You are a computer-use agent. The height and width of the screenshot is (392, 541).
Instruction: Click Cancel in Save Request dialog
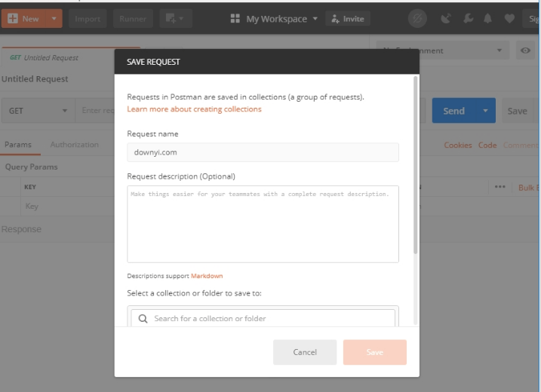pos(305,352)
